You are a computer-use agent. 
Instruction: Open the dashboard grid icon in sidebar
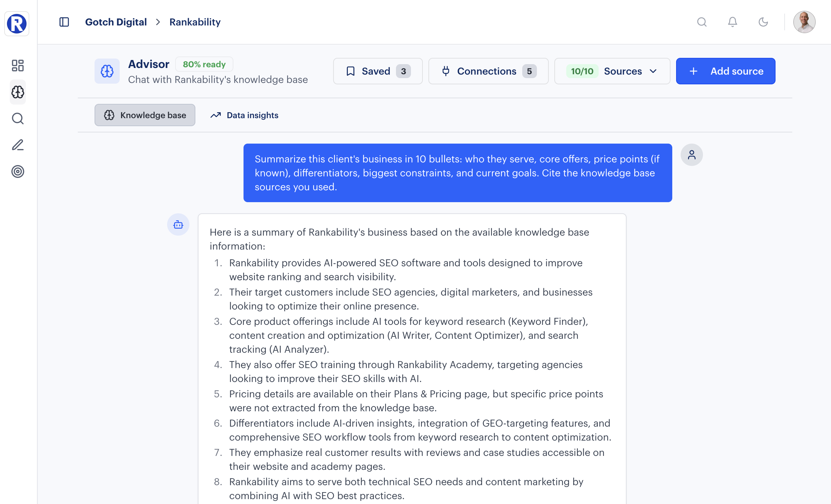tap(17, 66)
